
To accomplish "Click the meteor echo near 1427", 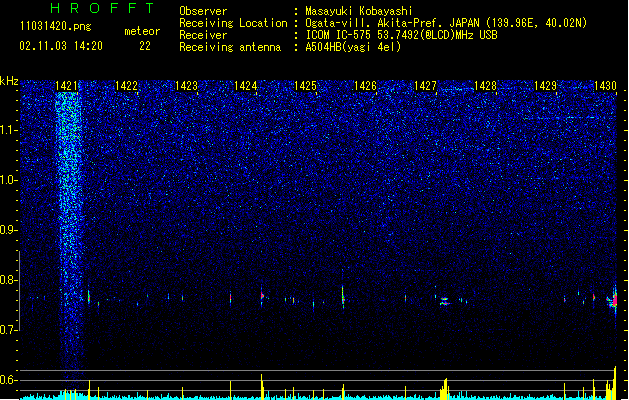I will click(x=444, y=301).
